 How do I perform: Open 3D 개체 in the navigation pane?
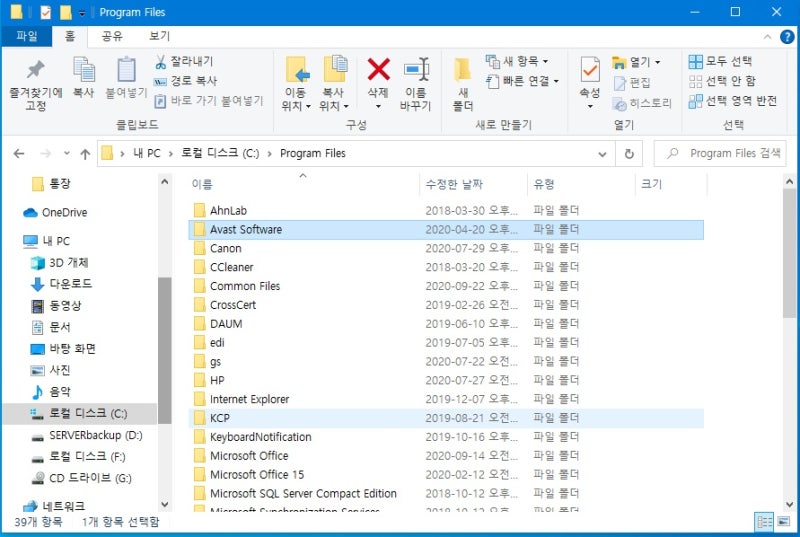[x=60, y=263]
